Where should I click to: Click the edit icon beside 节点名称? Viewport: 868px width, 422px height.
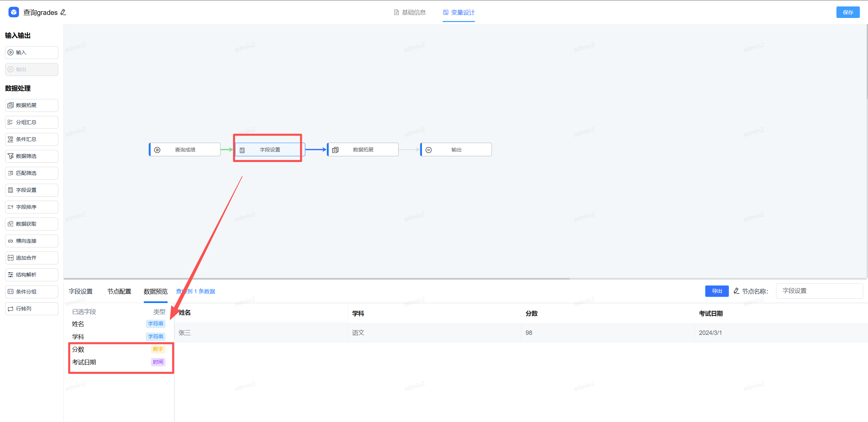tap(736, 291)
